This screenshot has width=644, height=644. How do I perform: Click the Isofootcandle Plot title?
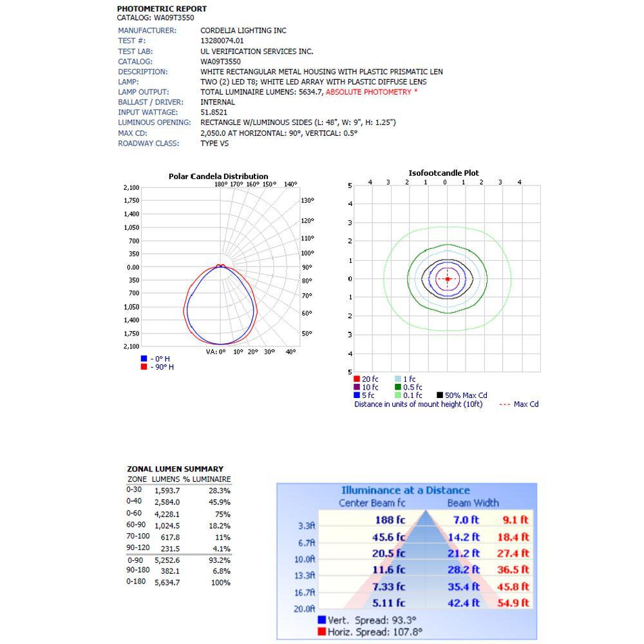point(444,173)
